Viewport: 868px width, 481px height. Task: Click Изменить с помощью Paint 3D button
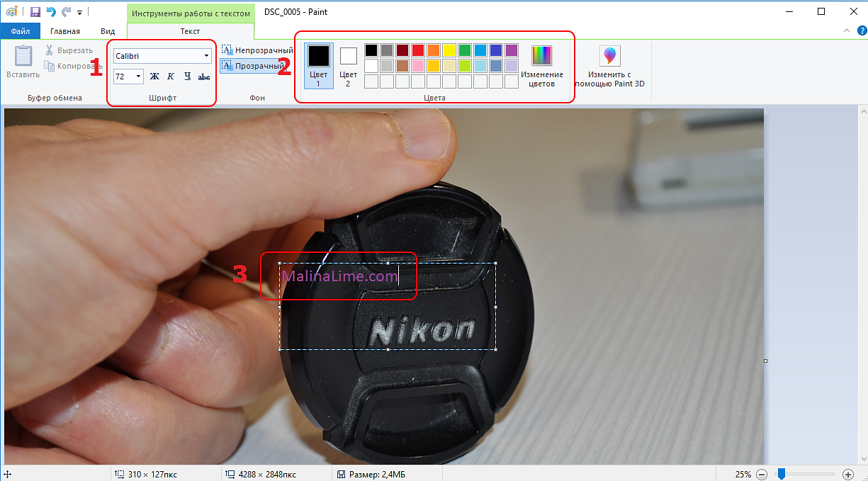pyautogui.click(x=609, y=67)
